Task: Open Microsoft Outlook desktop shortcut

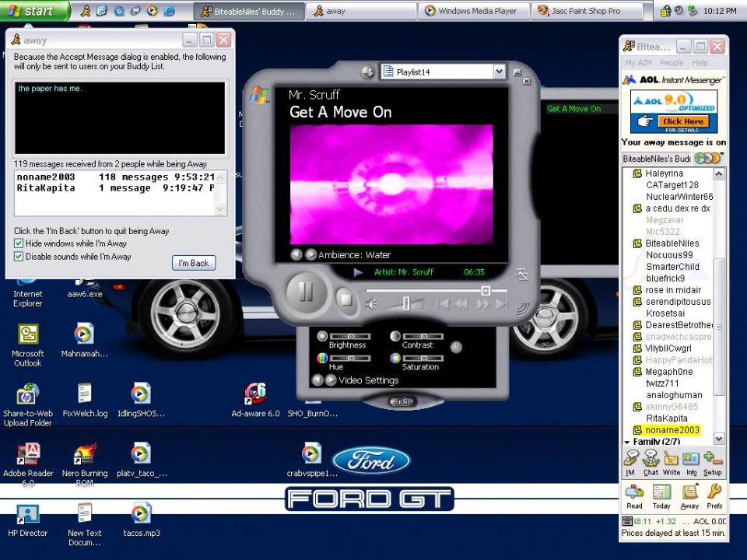Action: coord(28,345)
